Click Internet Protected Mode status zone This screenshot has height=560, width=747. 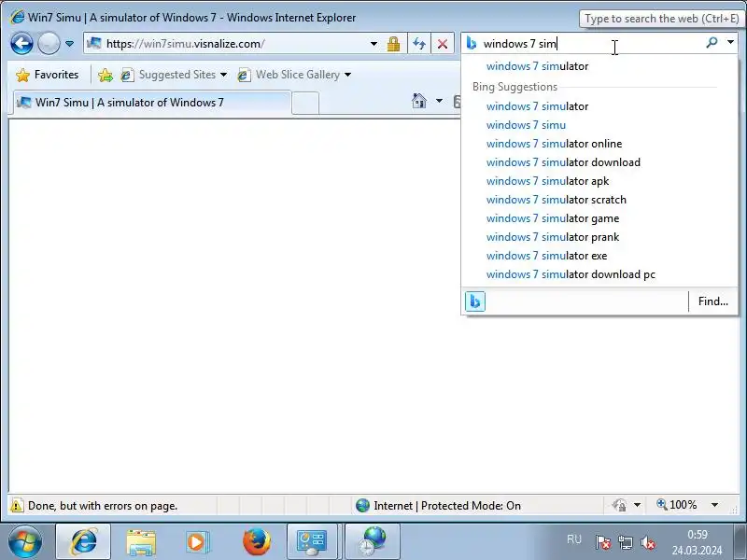click(438, 505)
